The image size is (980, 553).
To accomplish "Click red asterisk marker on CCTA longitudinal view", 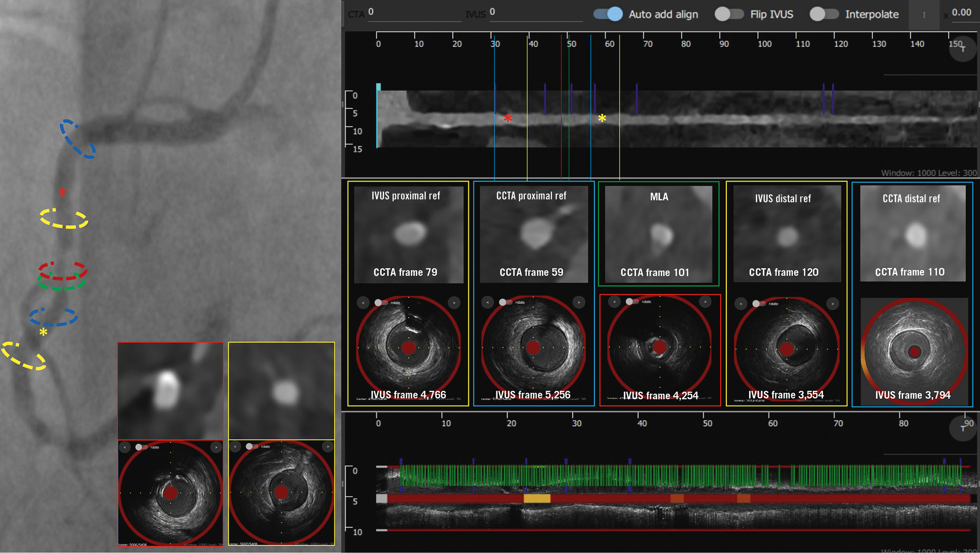I will [508, 118].
